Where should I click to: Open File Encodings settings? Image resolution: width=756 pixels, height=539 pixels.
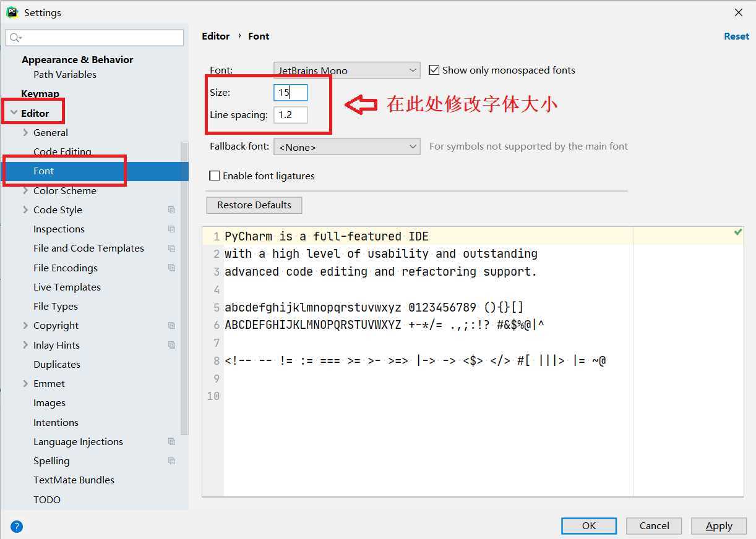66,268
